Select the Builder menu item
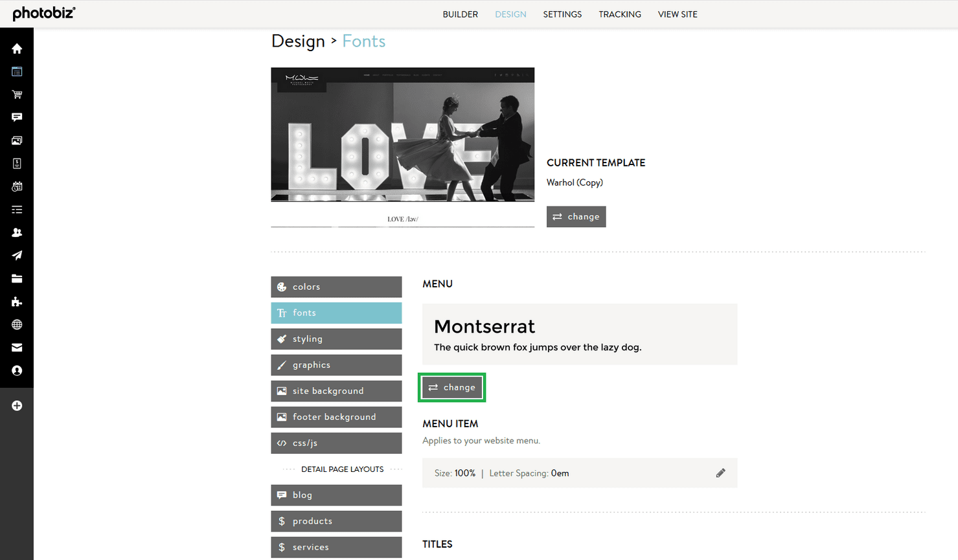958x560 pixels. tap(460, 14)
